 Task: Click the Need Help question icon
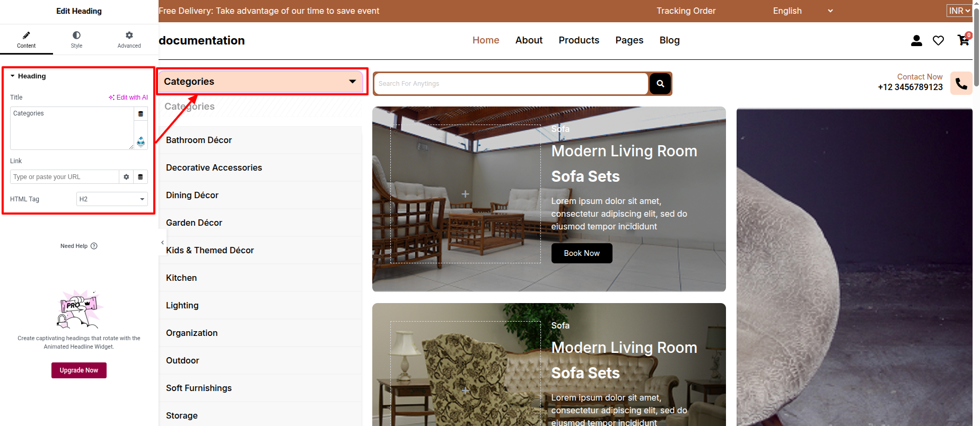click(94, 246)
